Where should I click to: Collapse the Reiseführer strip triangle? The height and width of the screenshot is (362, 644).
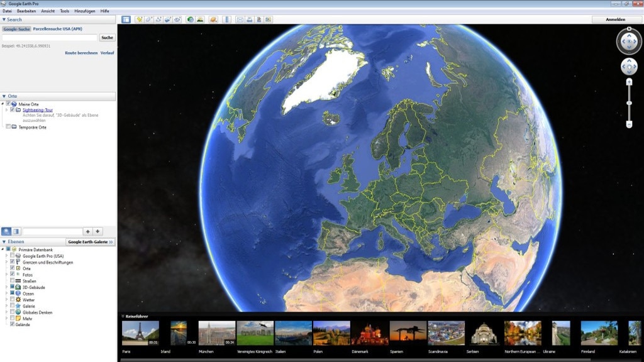pos(123,316)
